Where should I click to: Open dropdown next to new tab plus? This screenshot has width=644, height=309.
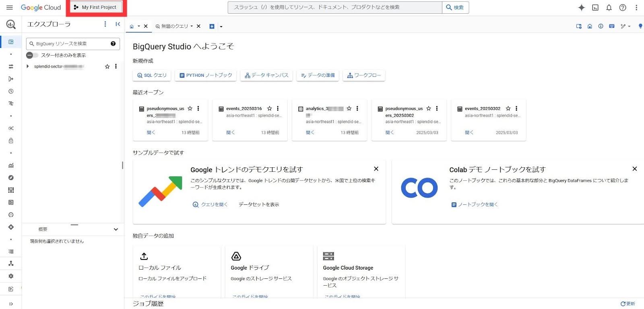click(221, 27)
